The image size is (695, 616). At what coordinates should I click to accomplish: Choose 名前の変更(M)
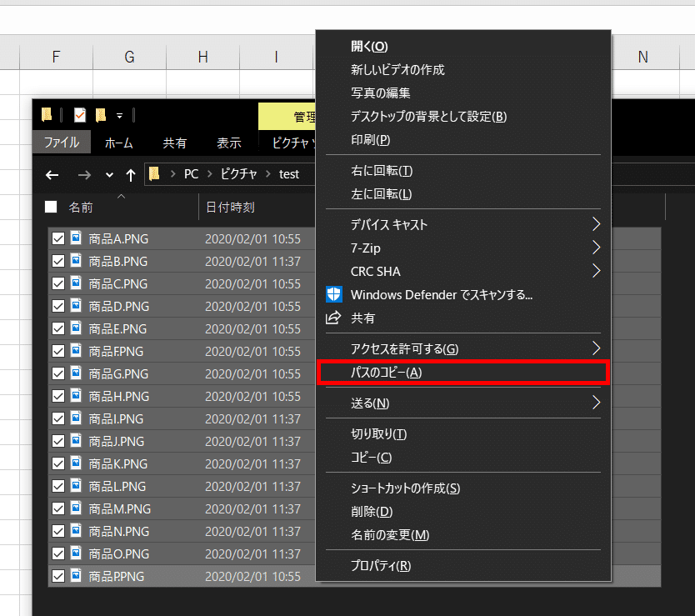tap(463, 535)
